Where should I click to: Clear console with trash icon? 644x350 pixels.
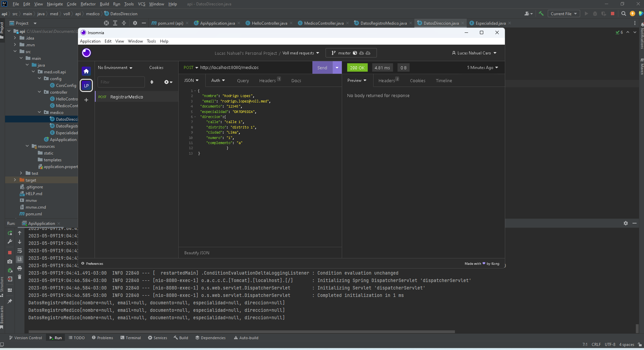(20, 277)
